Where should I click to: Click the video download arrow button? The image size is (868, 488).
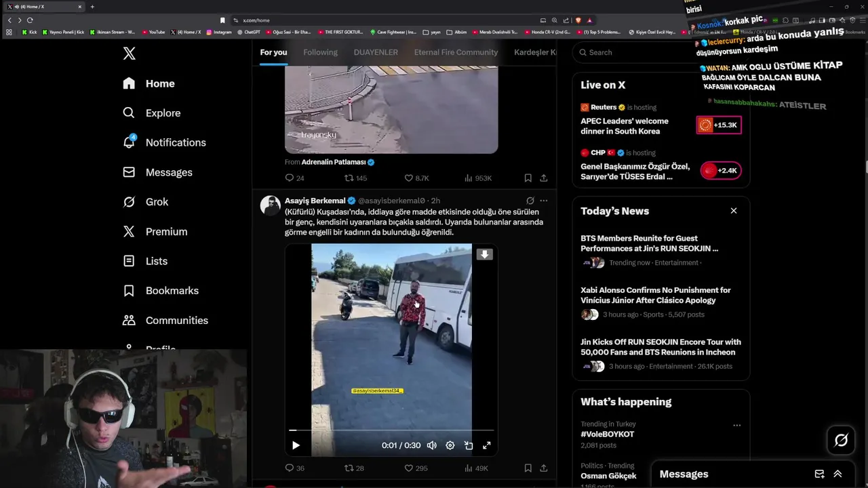click(x=484, y=254)
